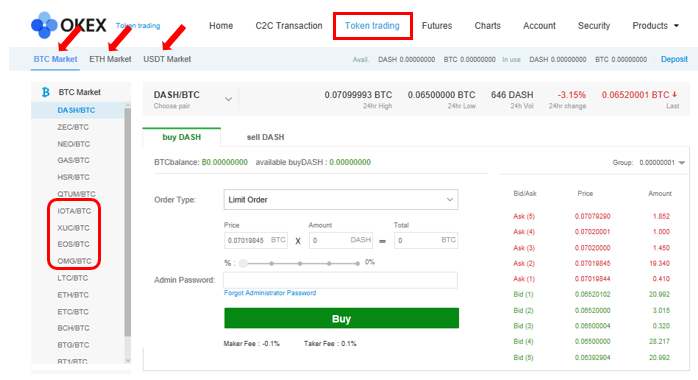Click Forgot Administrator Password link
This screenshot has height=380, width=698.
pyautogui.click(x=270, y=293)
